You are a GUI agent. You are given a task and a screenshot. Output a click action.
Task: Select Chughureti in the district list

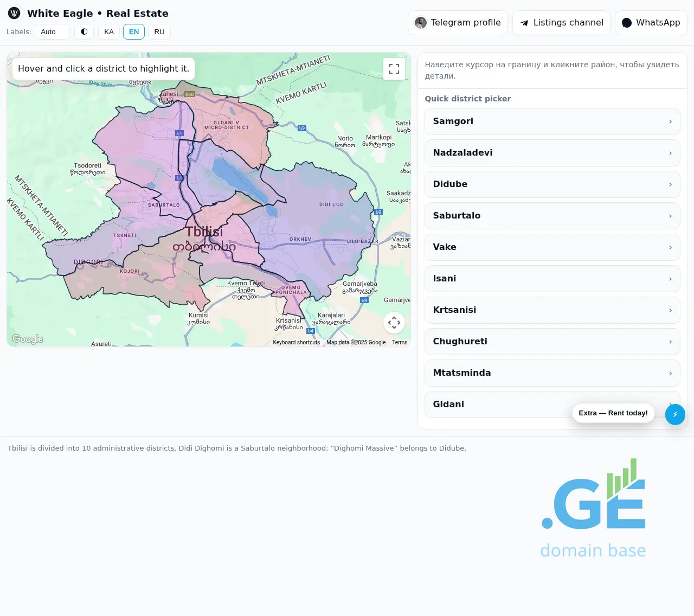pos(552,342)
